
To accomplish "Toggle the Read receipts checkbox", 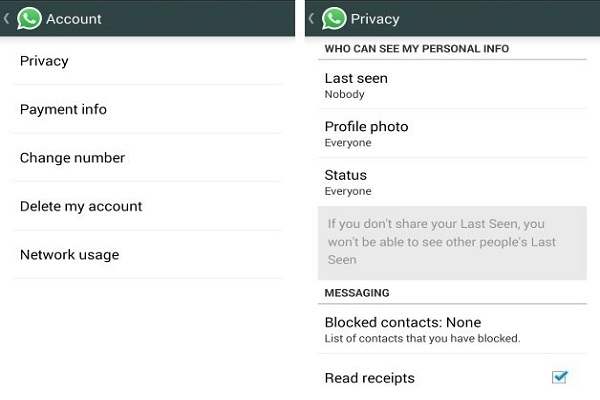I will click(x=559, y=377).
